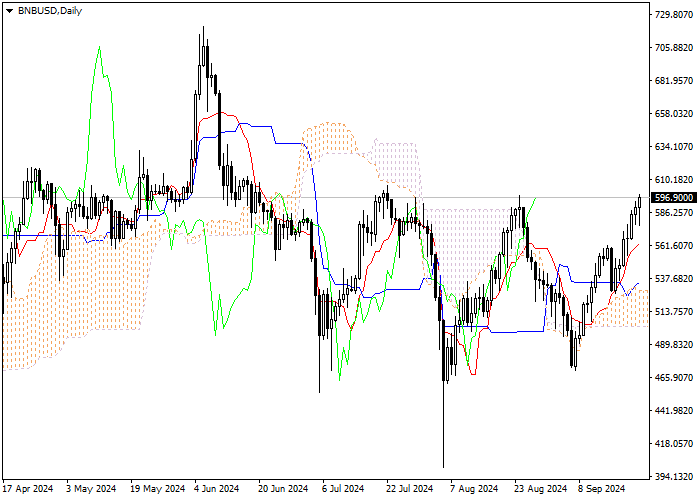The width and height of the screenshot is (700, 500).
Task: Click price axis value 586.2570
Action: [674, 212]
